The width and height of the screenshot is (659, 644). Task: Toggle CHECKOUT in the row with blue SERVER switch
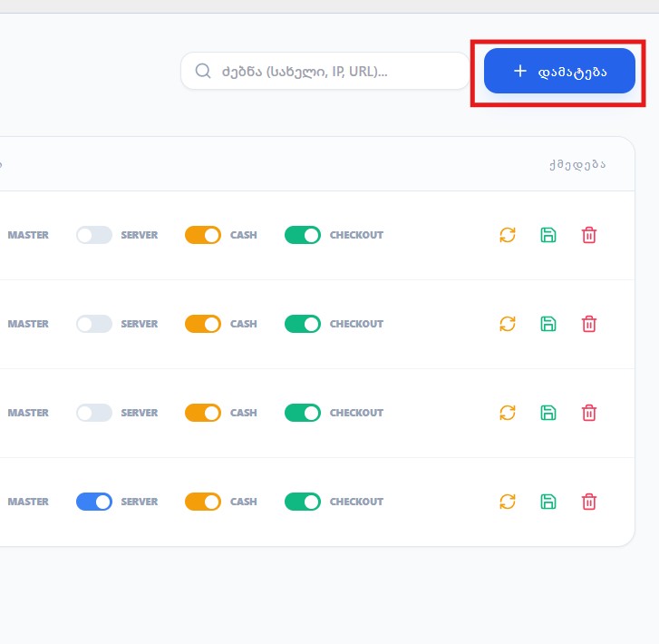pos(303,502)
